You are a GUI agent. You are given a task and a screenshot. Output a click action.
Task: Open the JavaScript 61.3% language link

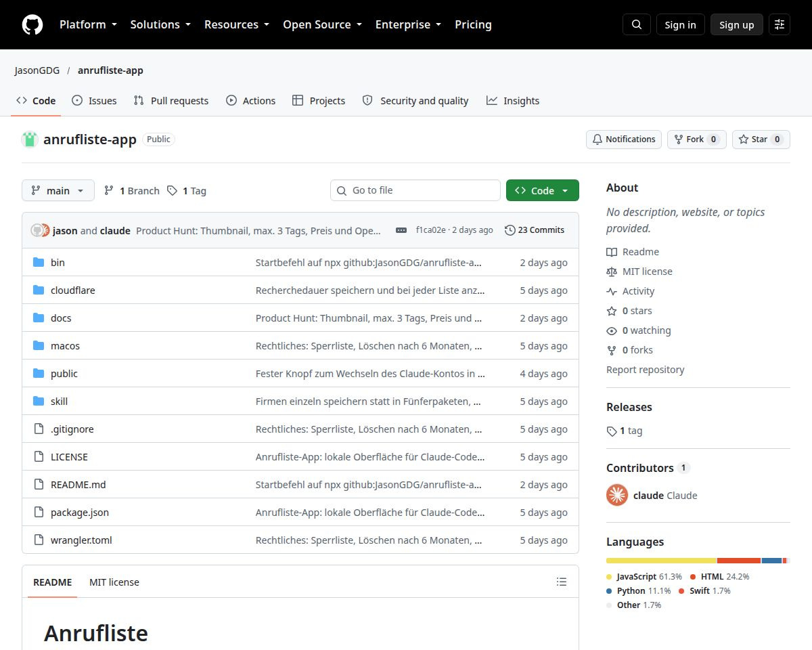[x=645, y=577]
